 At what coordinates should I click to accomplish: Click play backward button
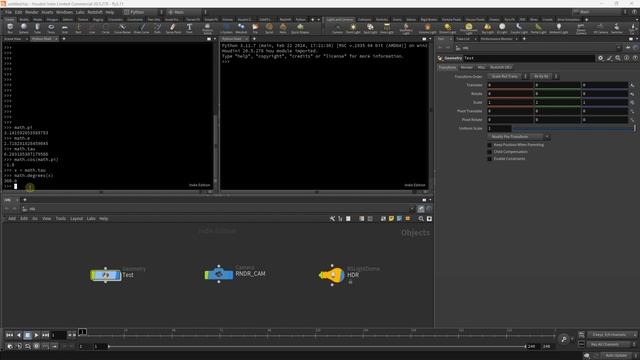coord(18,335)
